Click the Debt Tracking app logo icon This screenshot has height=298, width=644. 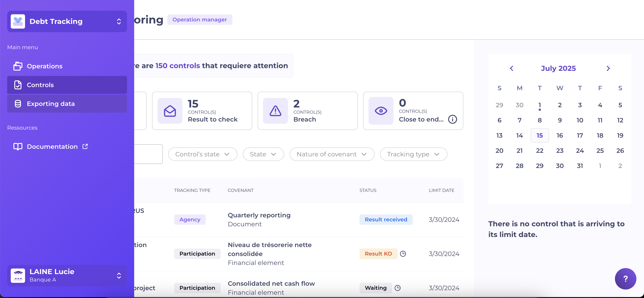tap(18, 21)
